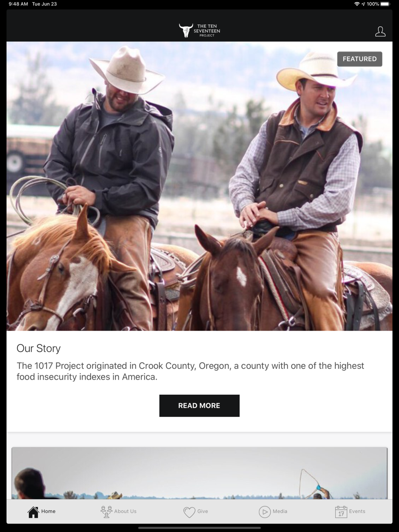Select the Home house icon

pos(34,512)
